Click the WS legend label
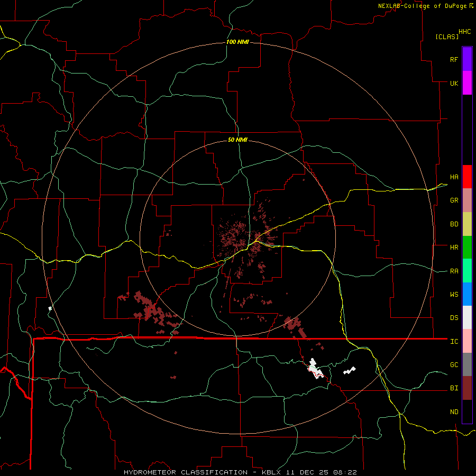 click(x=454, y=295)
